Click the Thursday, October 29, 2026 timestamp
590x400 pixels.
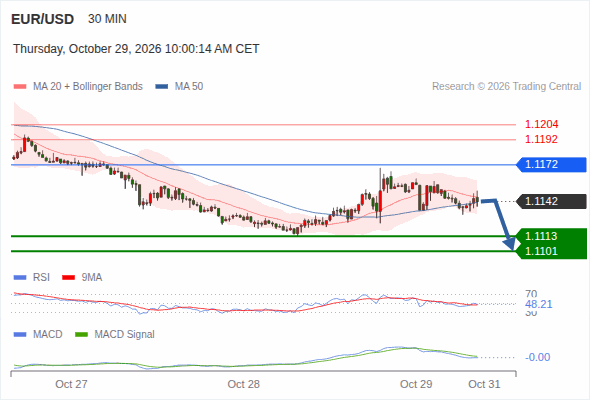tap(136, 49)
